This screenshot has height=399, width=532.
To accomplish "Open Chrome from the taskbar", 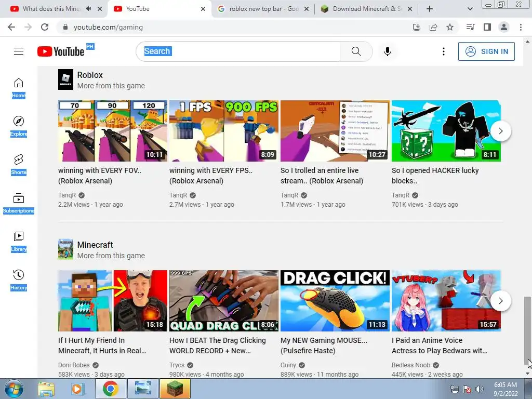I will [110, 389].
